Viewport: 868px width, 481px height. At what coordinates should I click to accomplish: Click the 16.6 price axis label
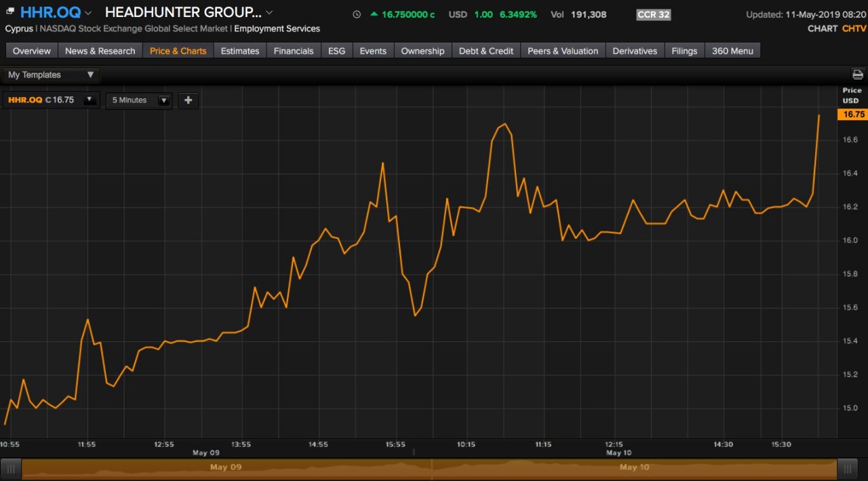click(851, 140)
